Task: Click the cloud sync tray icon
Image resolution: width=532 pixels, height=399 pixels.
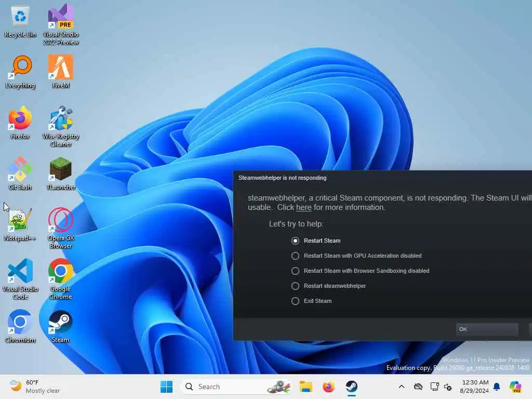Action: tap(418, 387)
